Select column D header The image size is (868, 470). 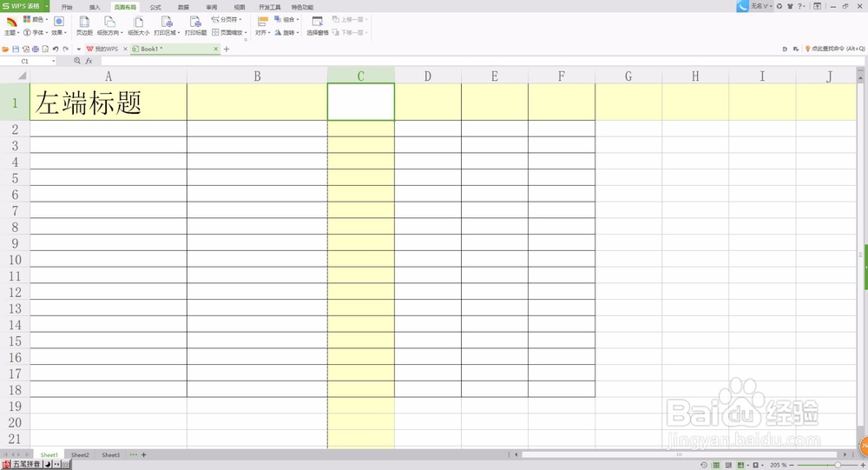tap(427, 76)
